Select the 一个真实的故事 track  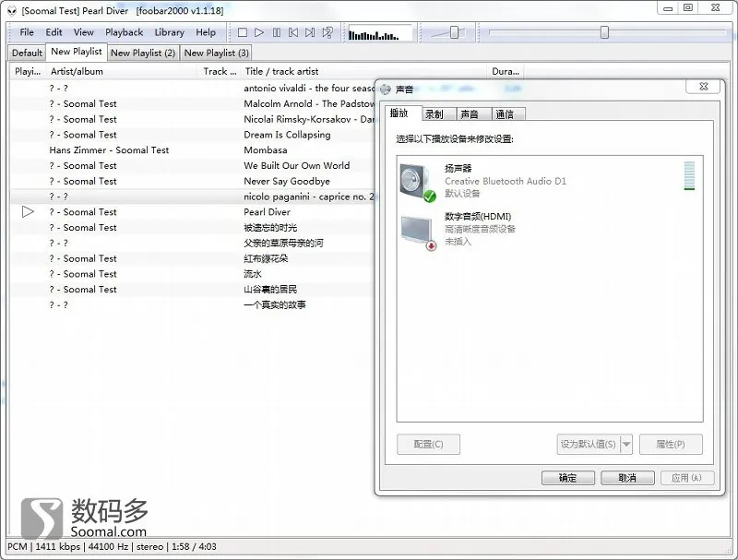[x=192, y=305]
